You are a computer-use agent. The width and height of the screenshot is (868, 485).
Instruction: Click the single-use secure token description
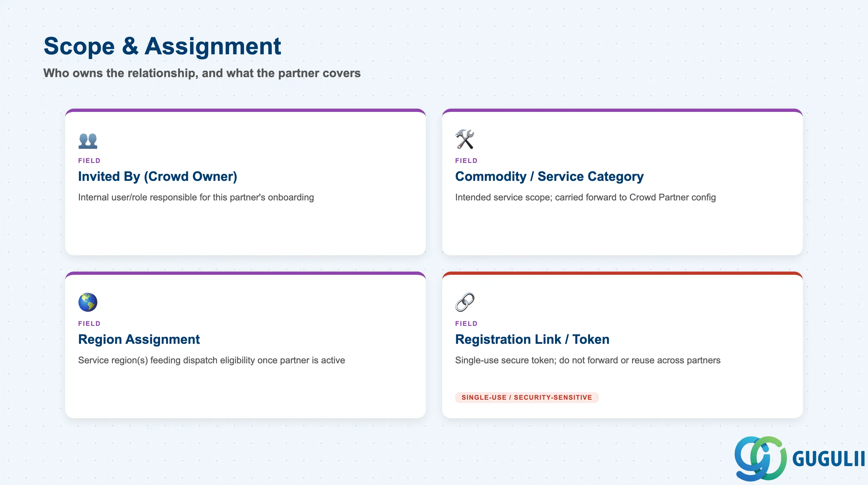click(x=588, y=360)
